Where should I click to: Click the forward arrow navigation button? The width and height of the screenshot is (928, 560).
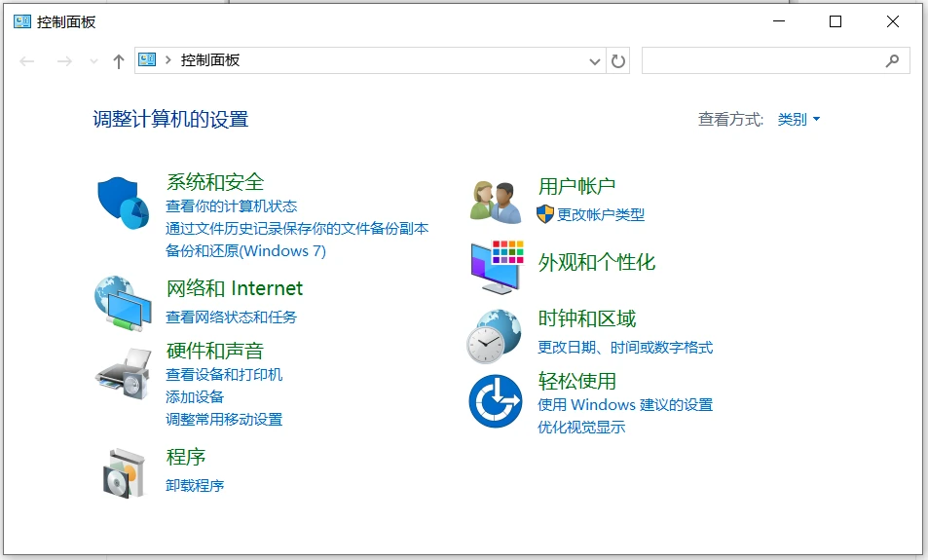click(x=64, y=61)
